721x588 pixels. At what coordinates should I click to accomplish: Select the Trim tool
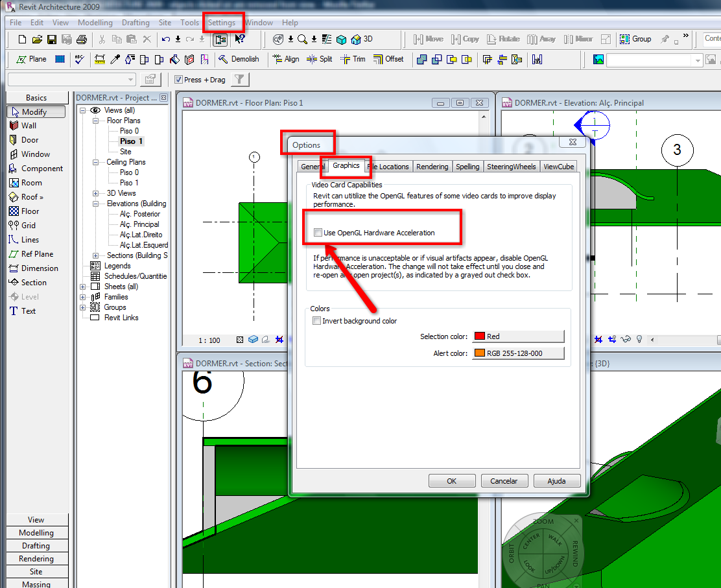(353, 59)
